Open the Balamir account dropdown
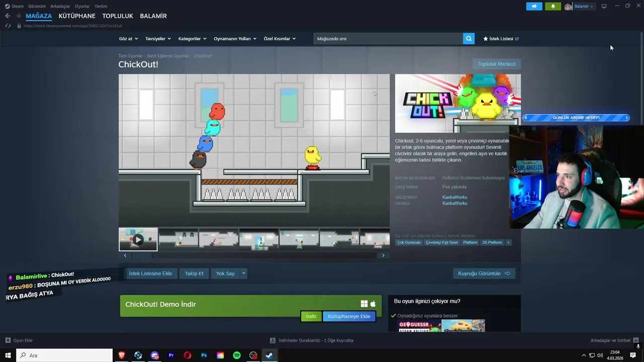The width and height of the screenshot is (644, 362). pos(579,6)
